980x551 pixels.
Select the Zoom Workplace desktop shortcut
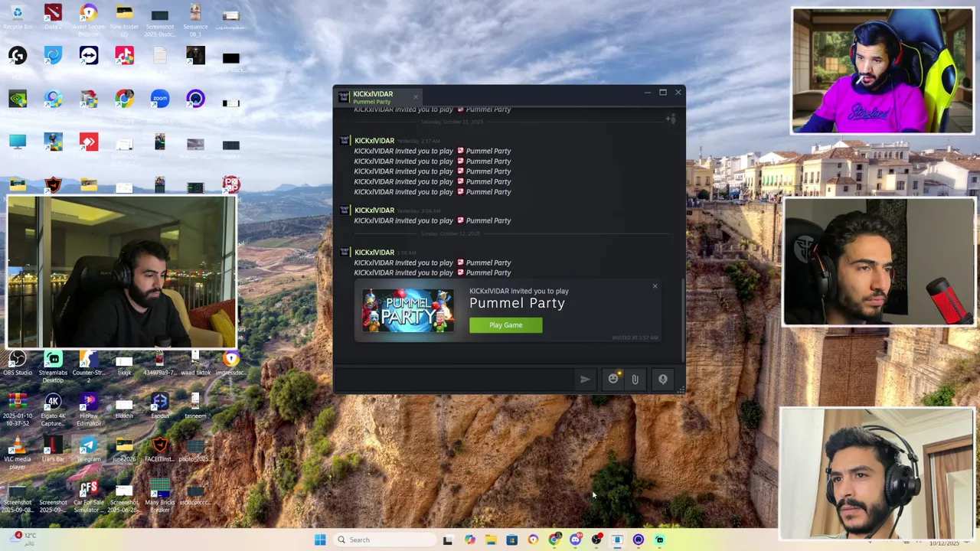click(160, 99)
